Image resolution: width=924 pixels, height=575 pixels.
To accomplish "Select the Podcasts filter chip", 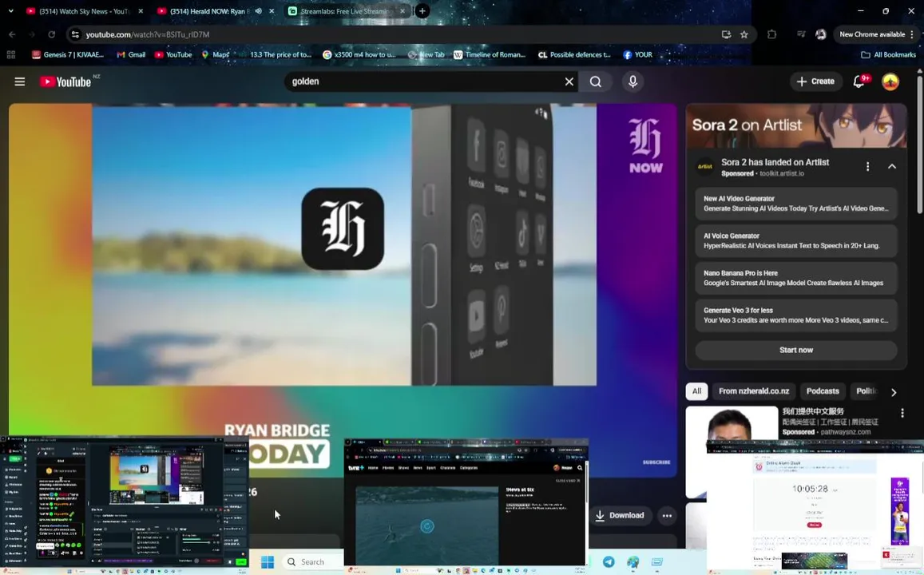I will click(x=822, y=391).
